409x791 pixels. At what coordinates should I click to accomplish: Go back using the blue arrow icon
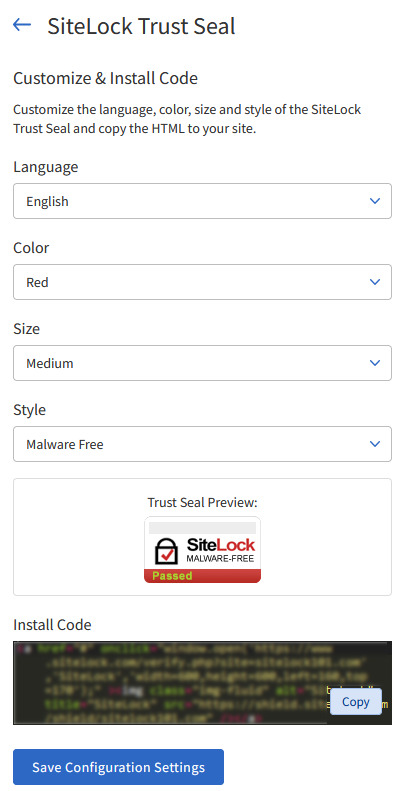tap(22, 25)
